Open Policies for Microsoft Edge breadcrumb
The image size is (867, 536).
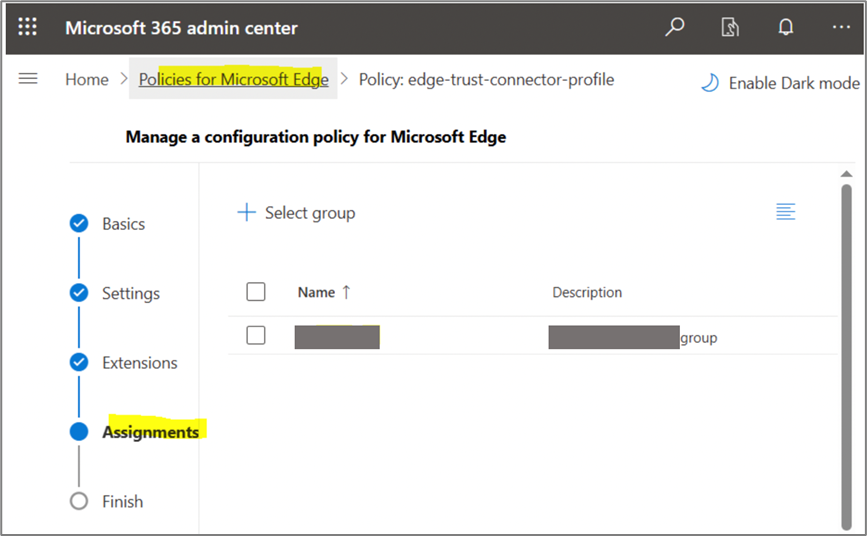(x=233, y=79)
